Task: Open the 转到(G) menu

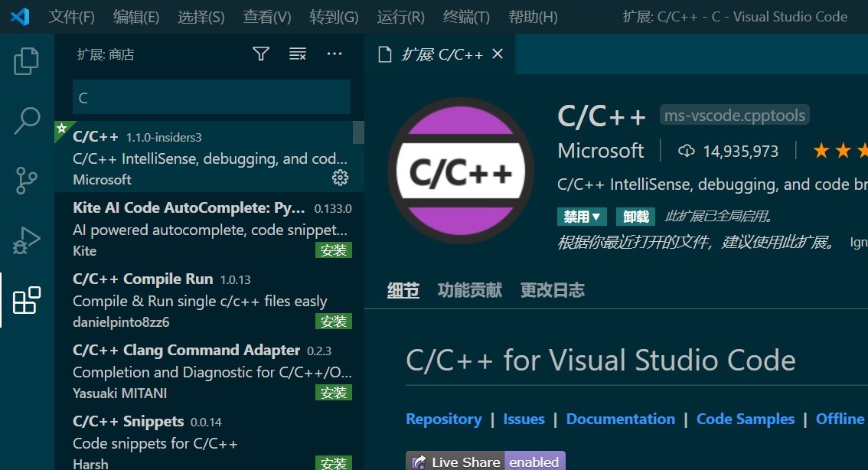Action: (334, 17)
